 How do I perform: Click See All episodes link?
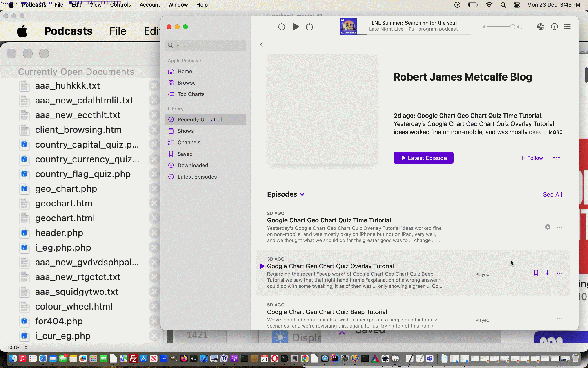[552, 194]
